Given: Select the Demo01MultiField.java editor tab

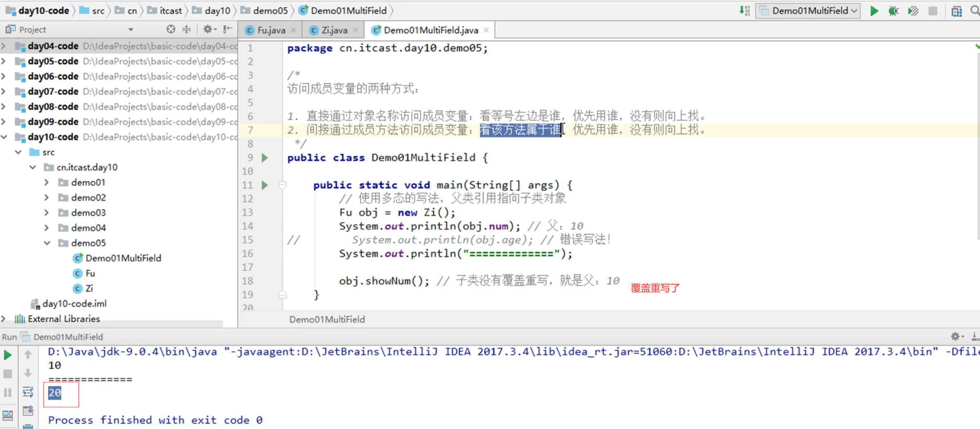Looking at the screenshot, I should coord(430,30).
